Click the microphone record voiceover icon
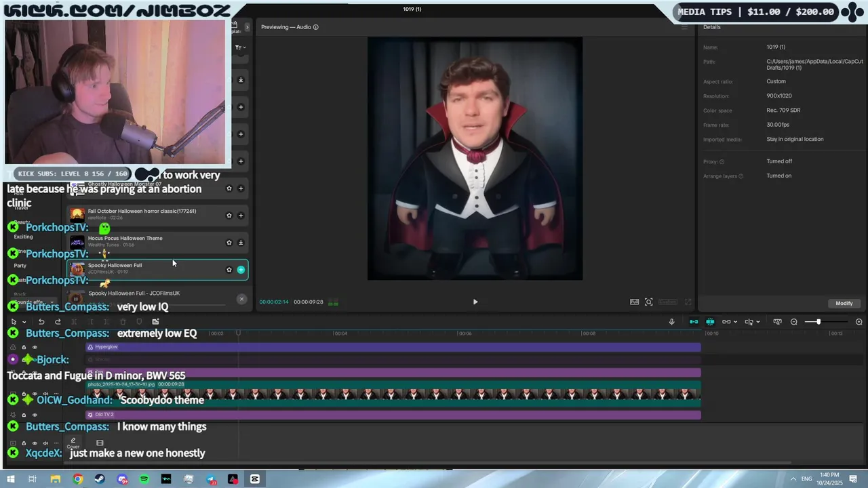 [672, 321]
